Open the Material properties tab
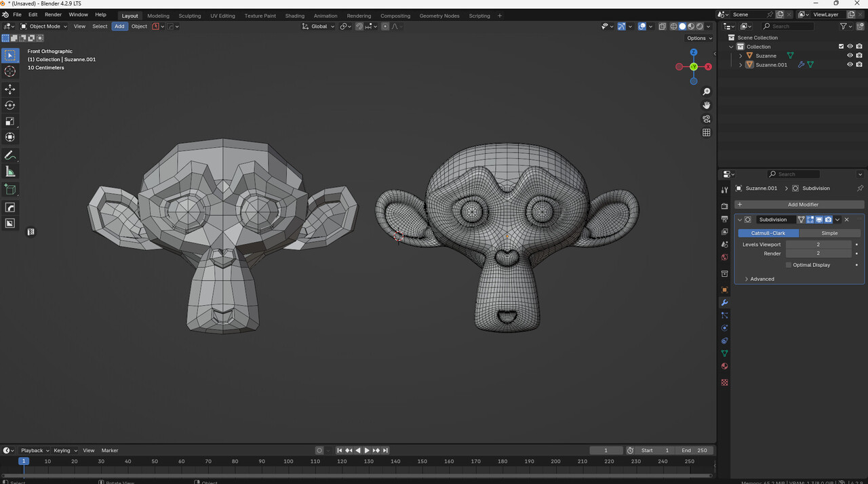This screenshot has width=868, height=484. click(724, 366)
